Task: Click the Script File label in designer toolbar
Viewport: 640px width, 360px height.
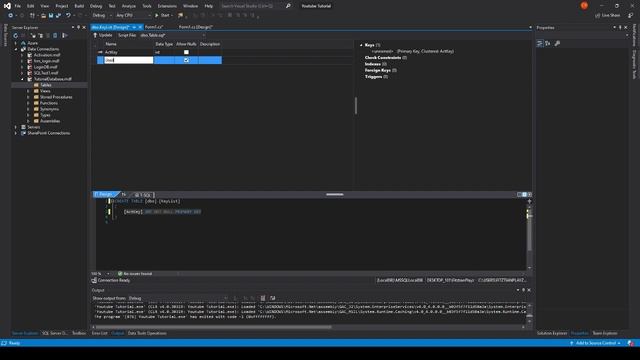Action: [127, 35]
